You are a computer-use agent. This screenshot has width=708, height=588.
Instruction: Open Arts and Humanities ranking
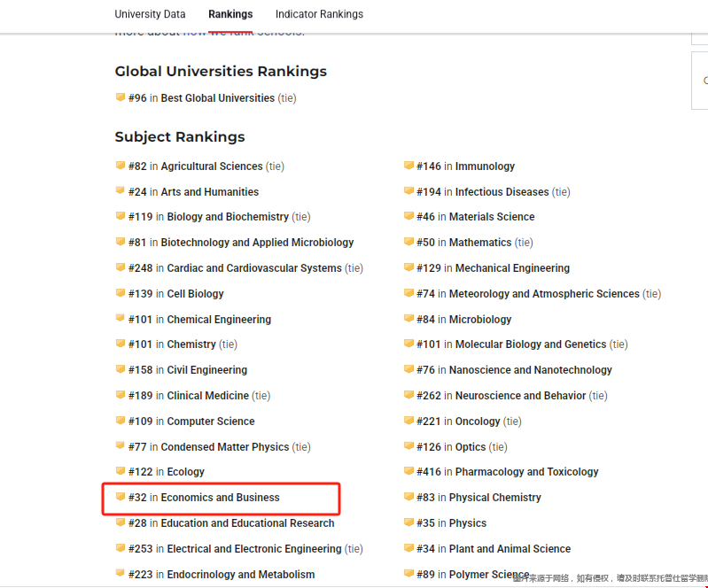tap(210, 192)
